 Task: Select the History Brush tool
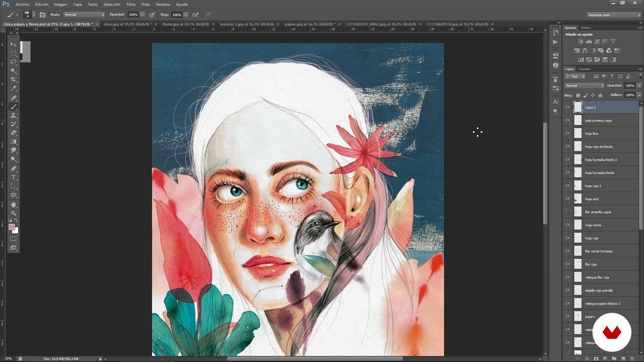click(x=13, y=124)
